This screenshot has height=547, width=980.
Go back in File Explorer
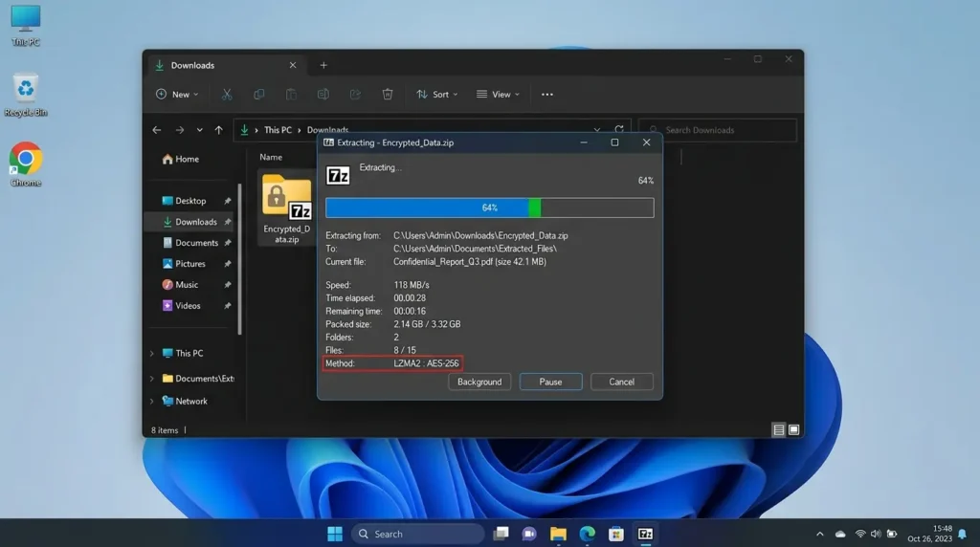tap(157, 130)
